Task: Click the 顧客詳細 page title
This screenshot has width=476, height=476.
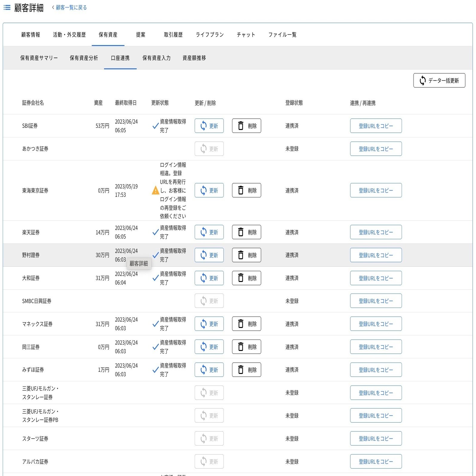Action: [29, 8]
